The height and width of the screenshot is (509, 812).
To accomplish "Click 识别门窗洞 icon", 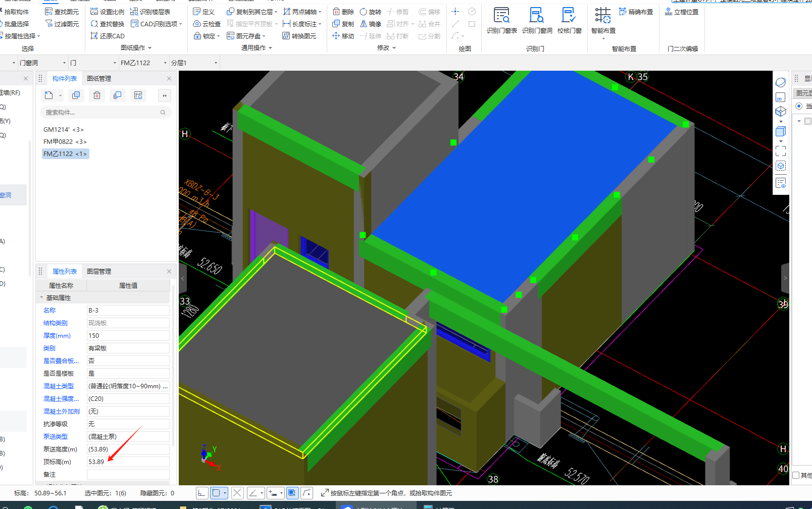I will 537,20.
